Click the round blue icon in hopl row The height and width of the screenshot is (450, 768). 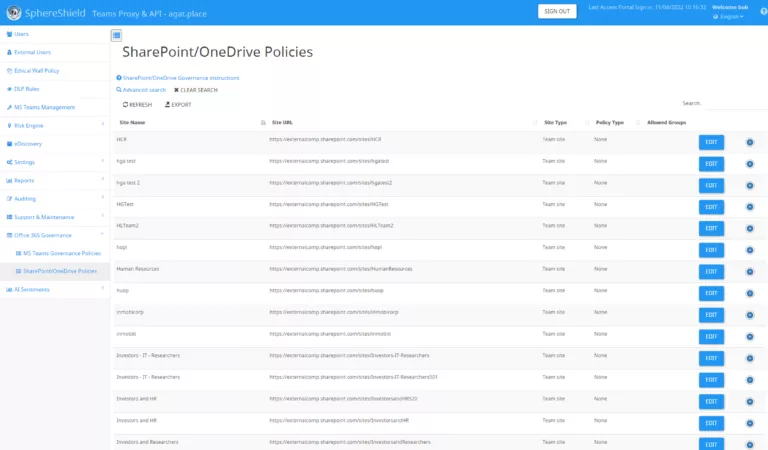pos(750,250)
